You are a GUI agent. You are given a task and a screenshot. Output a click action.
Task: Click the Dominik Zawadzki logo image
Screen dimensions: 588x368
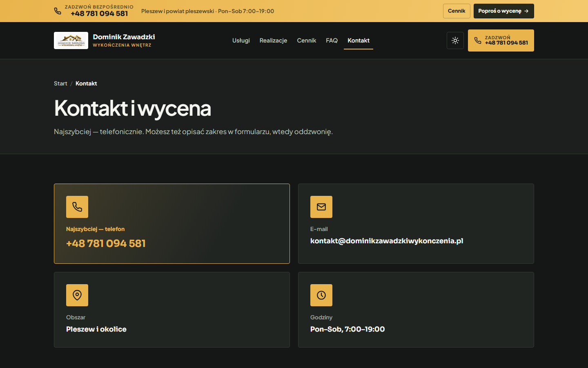click(x=71, y=40)
